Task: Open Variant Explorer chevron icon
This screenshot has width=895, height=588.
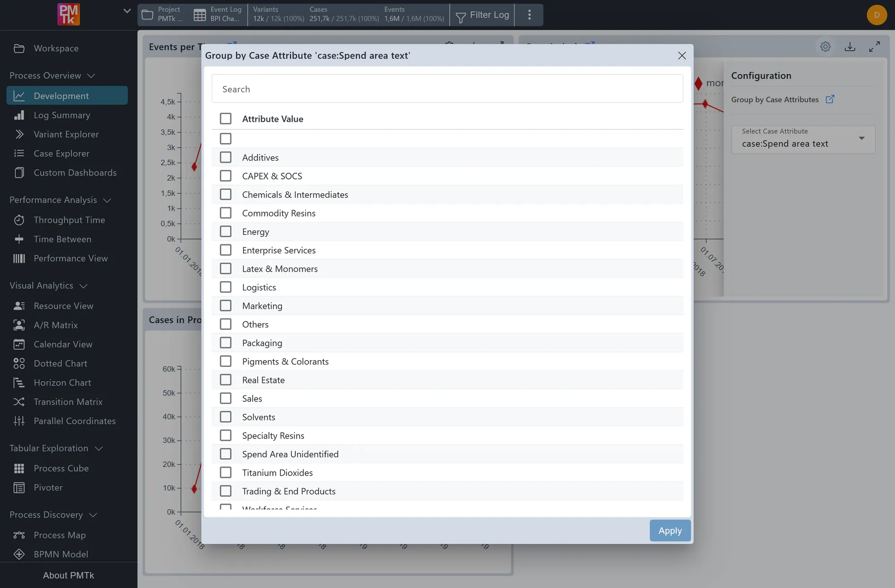Action: (x=19, y=134)
